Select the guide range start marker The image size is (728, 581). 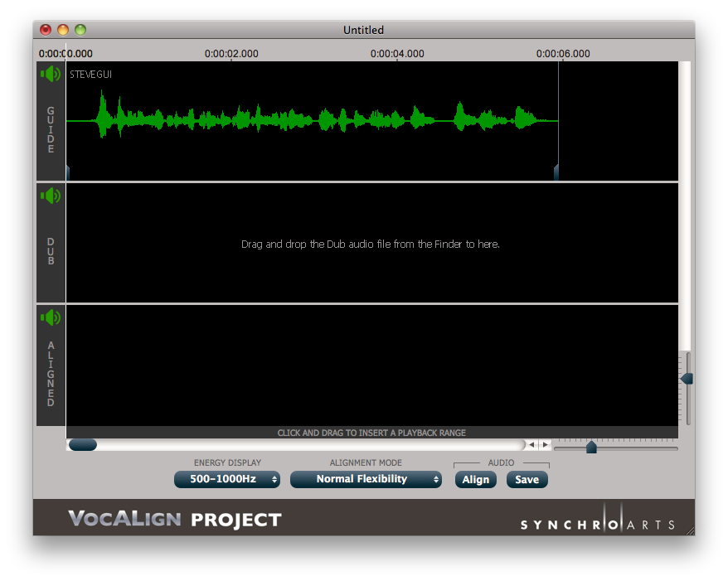[67, 172]
